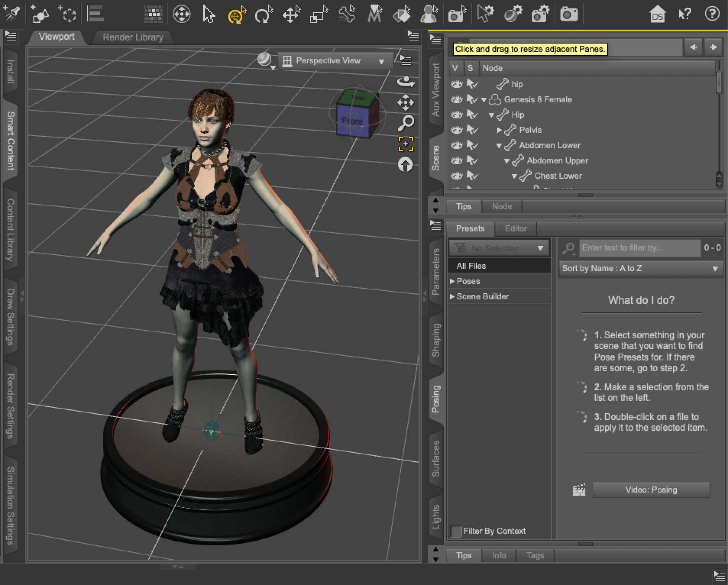Select the Translate move tool
This screenshot has height=585, width=728.
pyautogui.click(x=291, y=15)
